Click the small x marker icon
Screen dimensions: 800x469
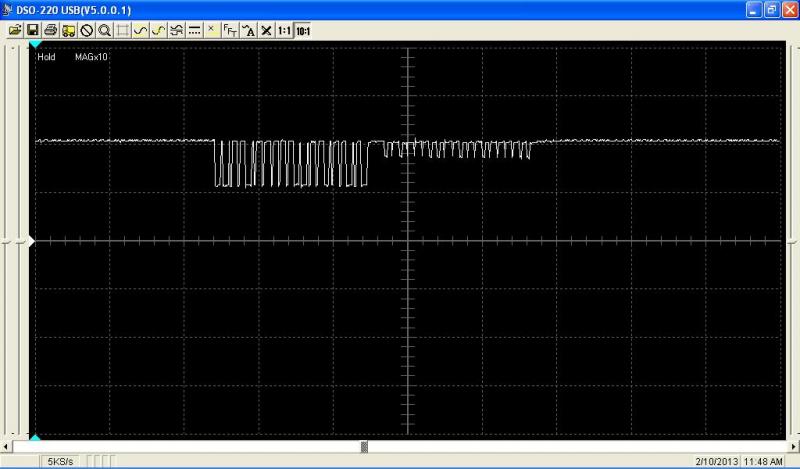point(211,30)
